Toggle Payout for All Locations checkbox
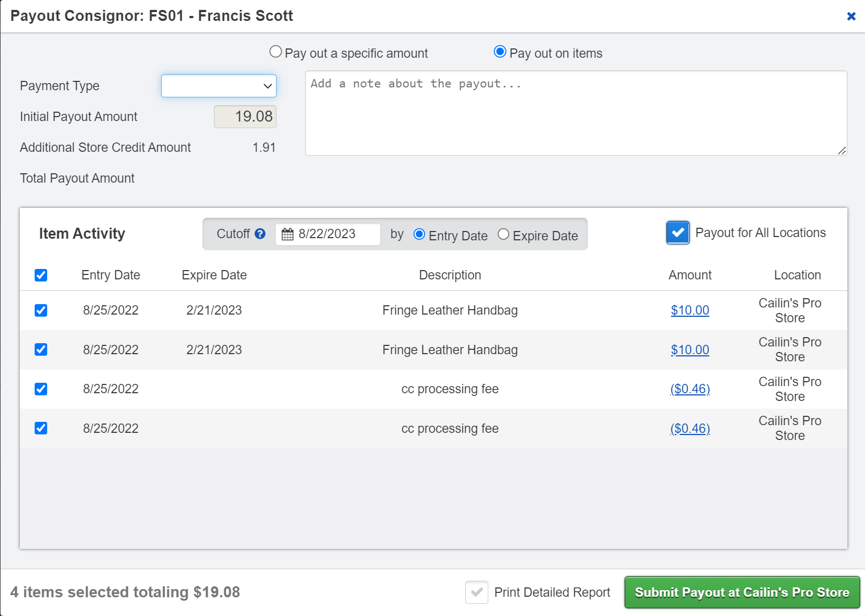The width and height of the screenshot is (865, 616). point(677,233)
